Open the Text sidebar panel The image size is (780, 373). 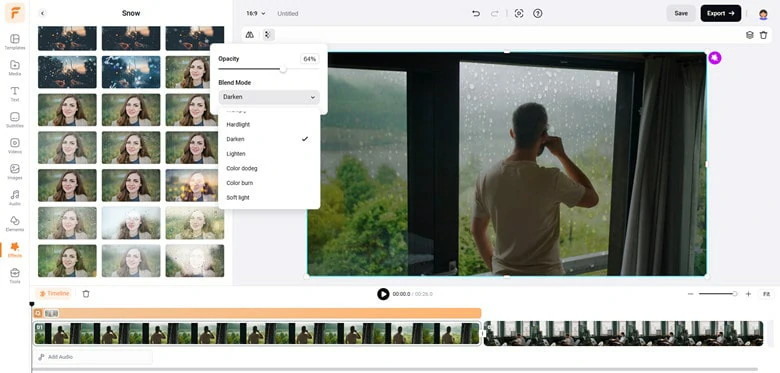tap(14, 94)
